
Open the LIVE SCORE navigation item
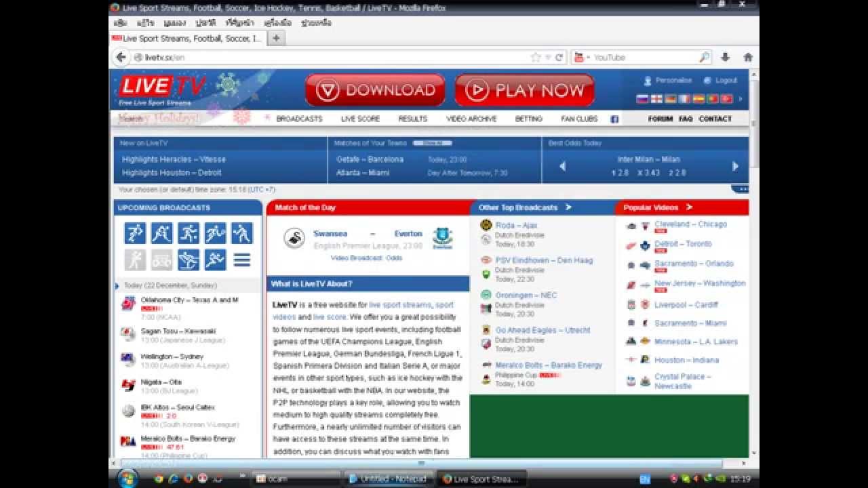click(x=360, y=119)
